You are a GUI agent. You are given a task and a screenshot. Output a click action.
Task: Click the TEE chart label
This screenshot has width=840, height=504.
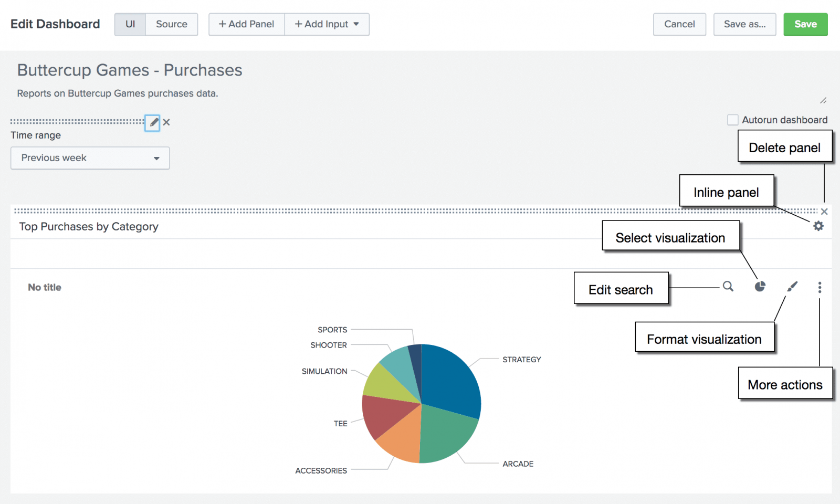tap(340, 424)
